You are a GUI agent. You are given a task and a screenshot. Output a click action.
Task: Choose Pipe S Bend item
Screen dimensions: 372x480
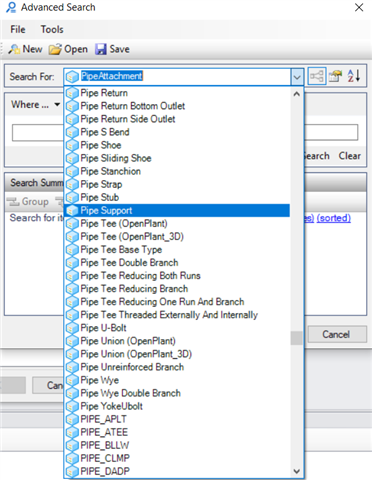(177, 132)
